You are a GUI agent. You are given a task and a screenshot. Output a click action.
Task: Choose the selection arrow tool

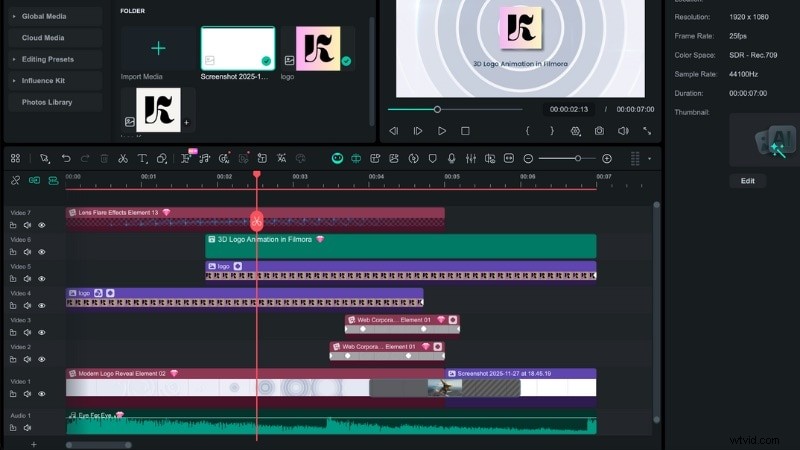(45, 159)
